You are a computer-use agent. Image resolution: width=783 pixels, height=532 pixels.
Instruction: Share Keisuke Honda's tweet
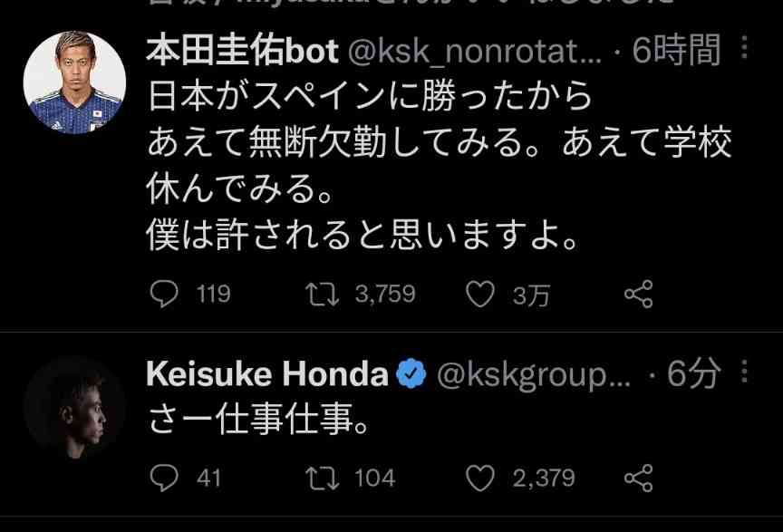coord(638,477)
